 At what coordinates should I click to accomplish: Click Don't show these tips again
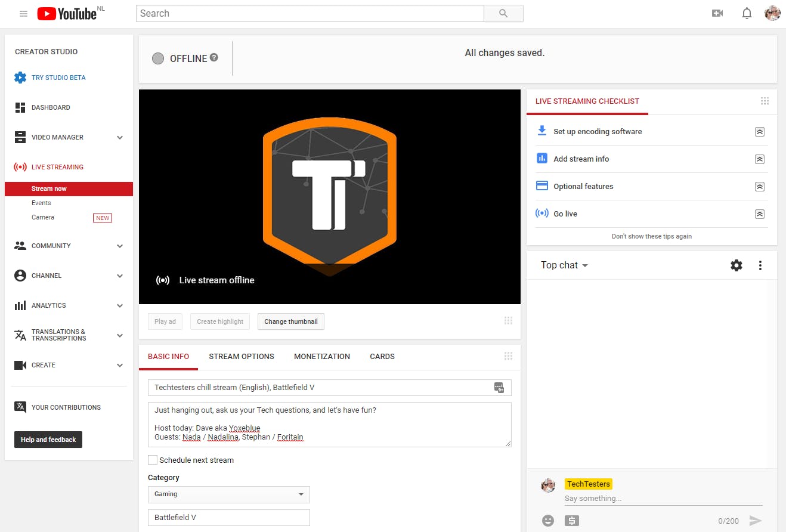click(652, 236)
